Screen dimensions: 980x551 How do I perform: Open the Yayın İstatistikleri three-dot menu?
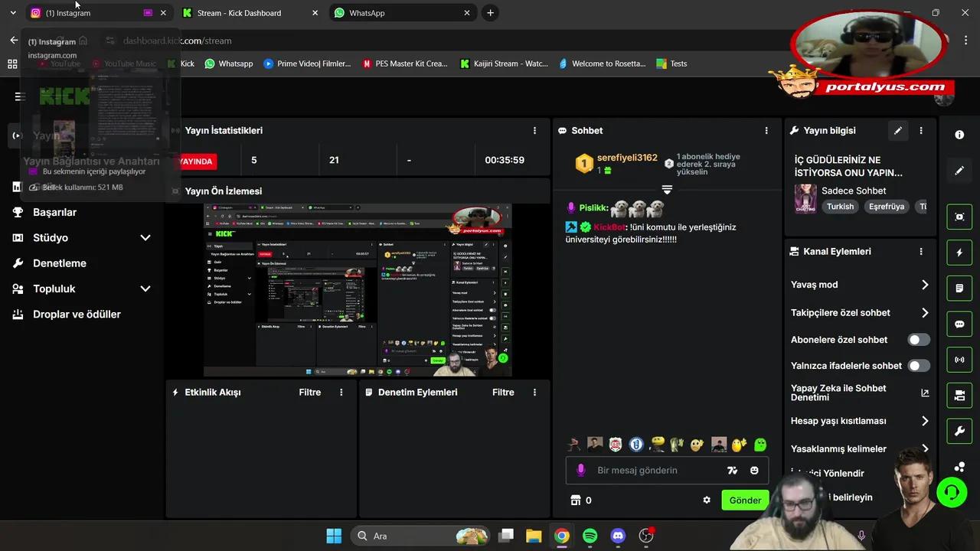coord(535,131)
